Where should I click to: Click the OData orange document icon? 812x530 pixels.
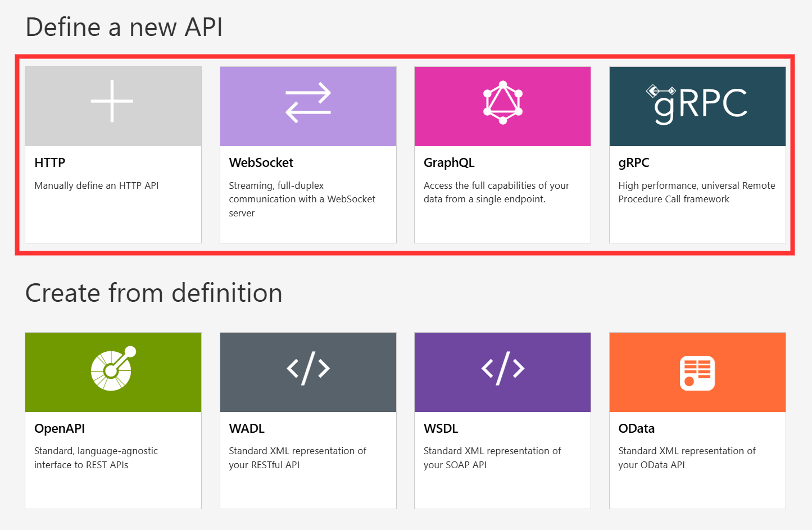[x=697, y=373]
